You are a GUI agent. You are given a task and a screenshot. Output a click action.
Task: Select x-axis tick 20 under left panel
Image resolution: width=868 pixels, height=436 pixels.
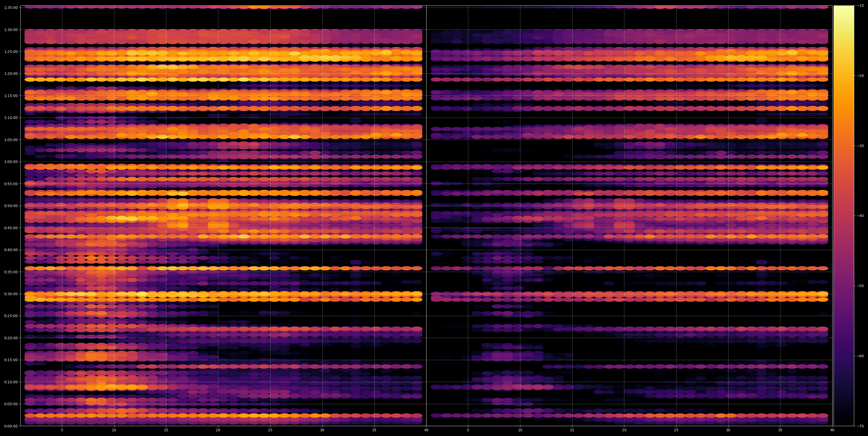click(218, 430)
